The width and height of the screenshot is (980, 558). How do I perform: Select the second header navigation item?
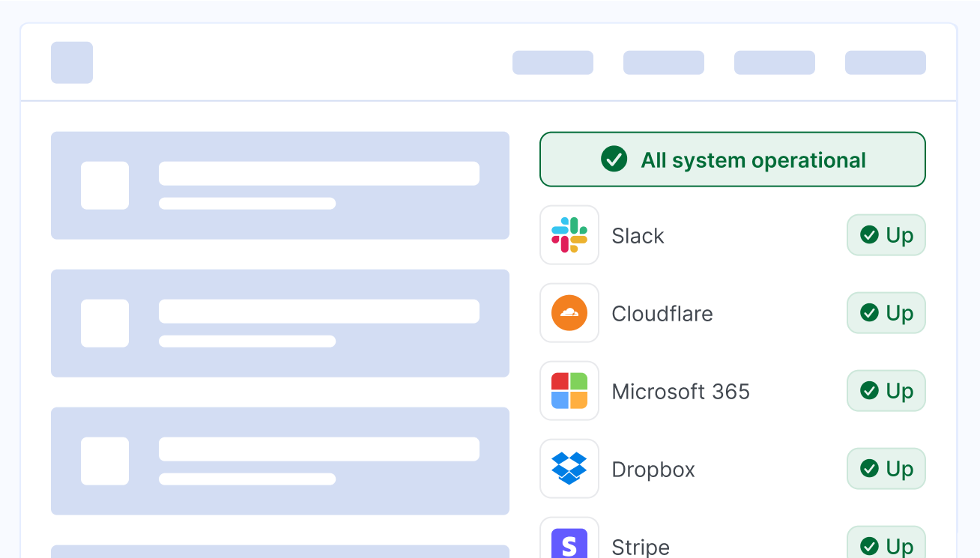pyautogui.click(x=664, y=63)
